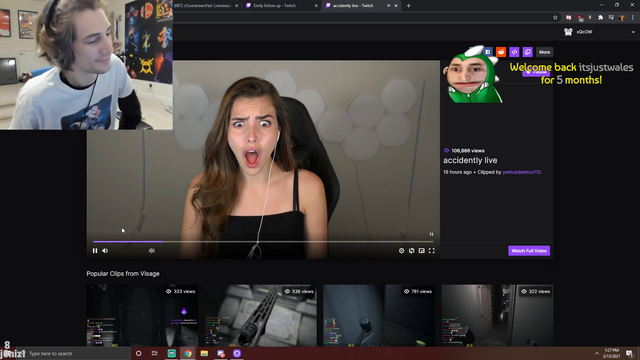
Task: Pause the clip playback
Action: [95, 251]
